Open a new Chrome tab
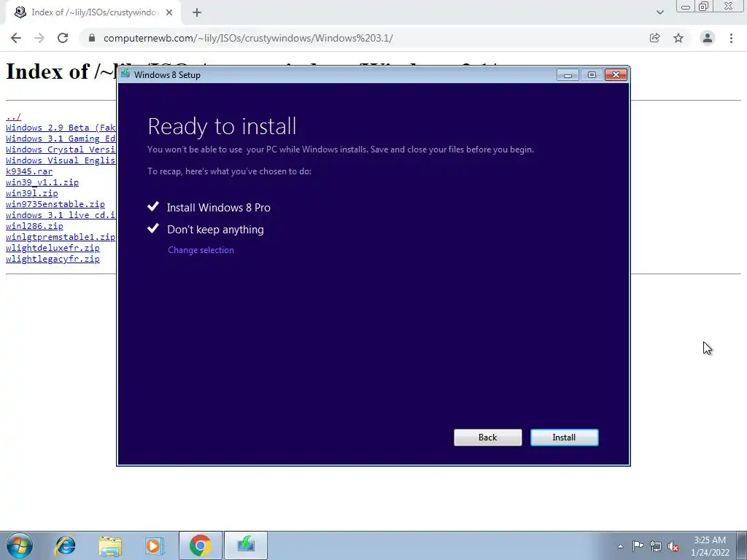Viewport: 747px width, 560px height. point(197,12)
